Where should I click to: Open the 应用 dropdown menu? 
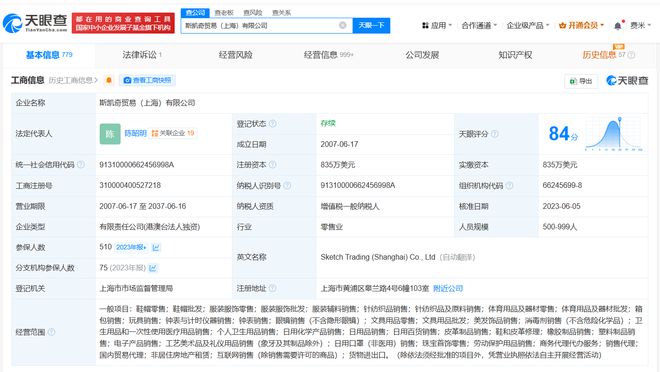(437, 25)
